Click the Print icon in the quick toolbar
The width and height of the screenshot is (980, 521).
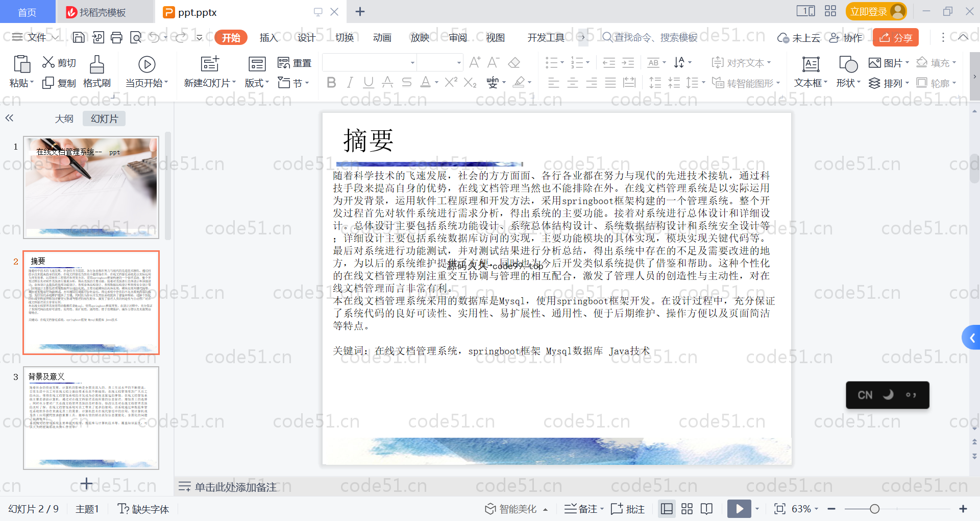pos(117,37)
